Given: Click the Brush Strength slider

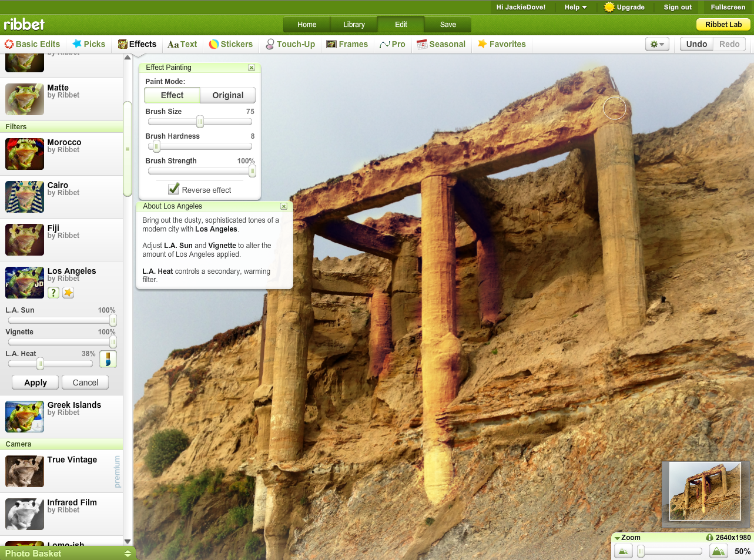Looking at the screenshot, I should 200,171.
